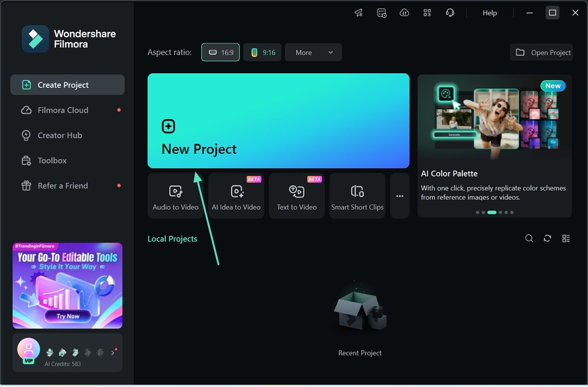
Task: Launch Audio to Video tool
Action: 175,196
